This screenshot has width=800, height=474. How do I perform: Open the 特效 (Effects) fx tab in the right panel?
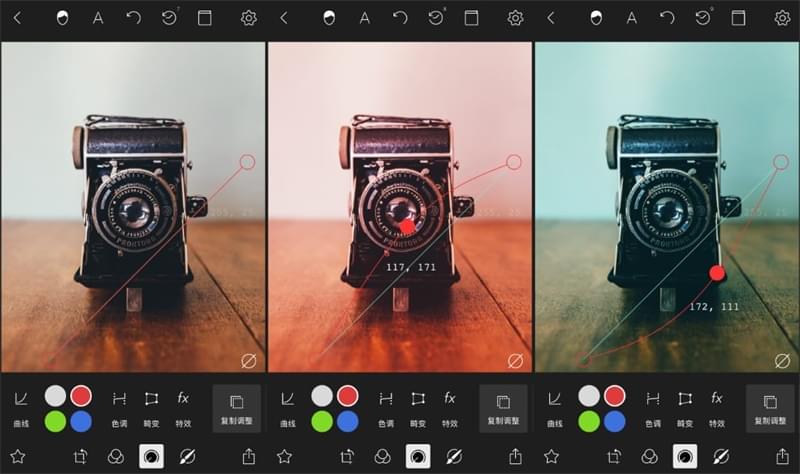tap(717, 408)
